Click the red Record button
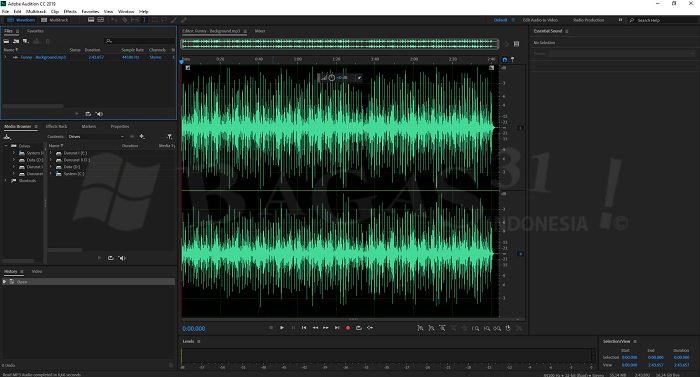700x377 pixels. (348, 328)
